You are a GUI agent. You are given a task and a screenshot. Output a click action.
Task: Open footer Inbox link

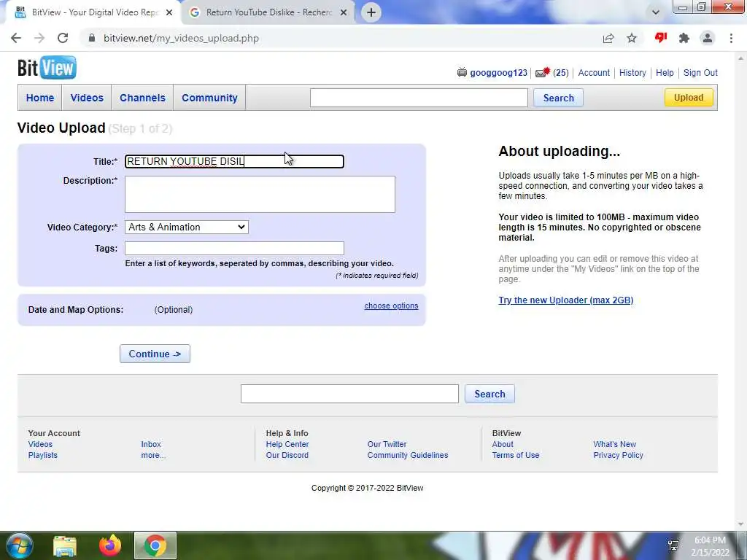tap(151, 444)
